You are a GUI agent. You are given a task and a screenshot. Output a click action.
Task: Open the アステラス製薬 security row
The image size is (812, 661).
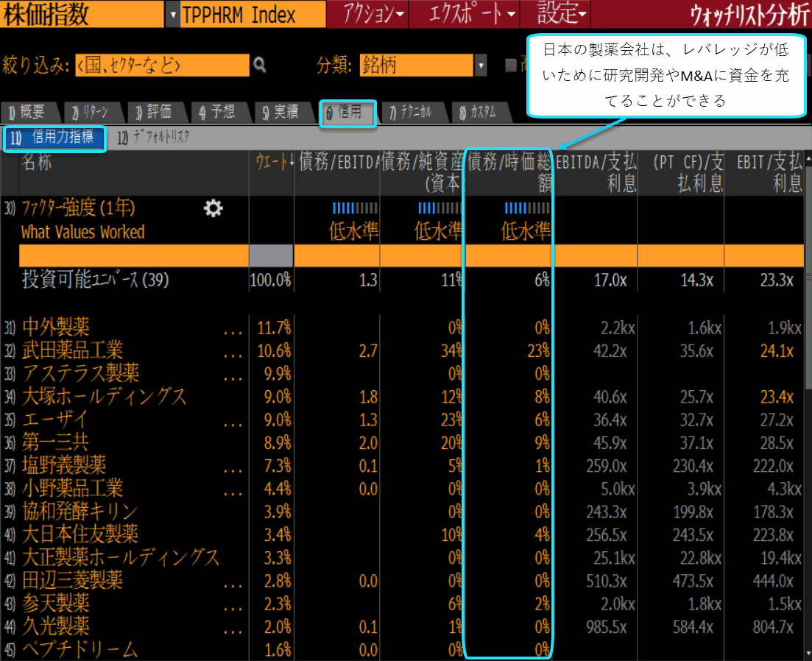[x=81, y=373]
